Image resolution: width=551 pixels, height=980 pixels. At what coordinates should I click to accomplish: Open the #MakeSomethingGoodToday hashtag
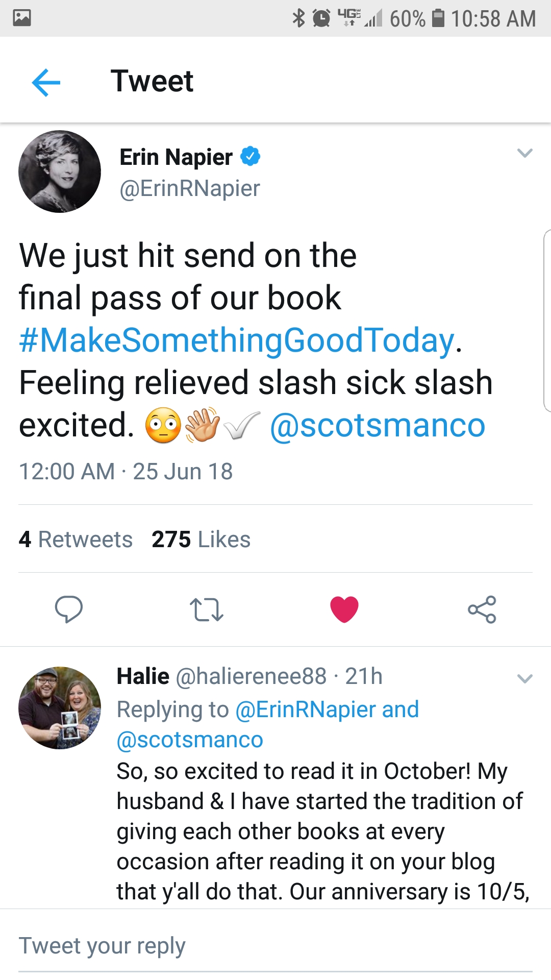(x=236, y=340)
